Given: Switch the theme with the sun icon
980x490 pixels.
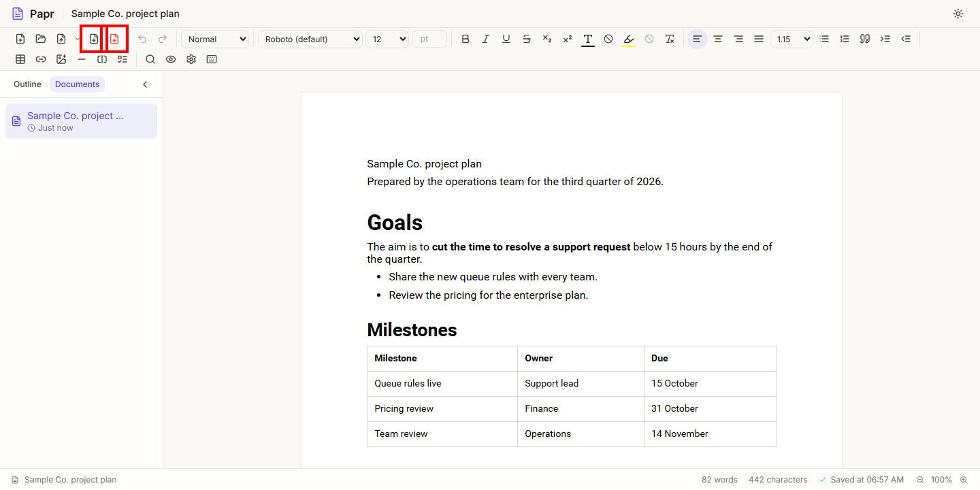Looking at the screenshot, I should pyautogui.click(x=958, y=14).
